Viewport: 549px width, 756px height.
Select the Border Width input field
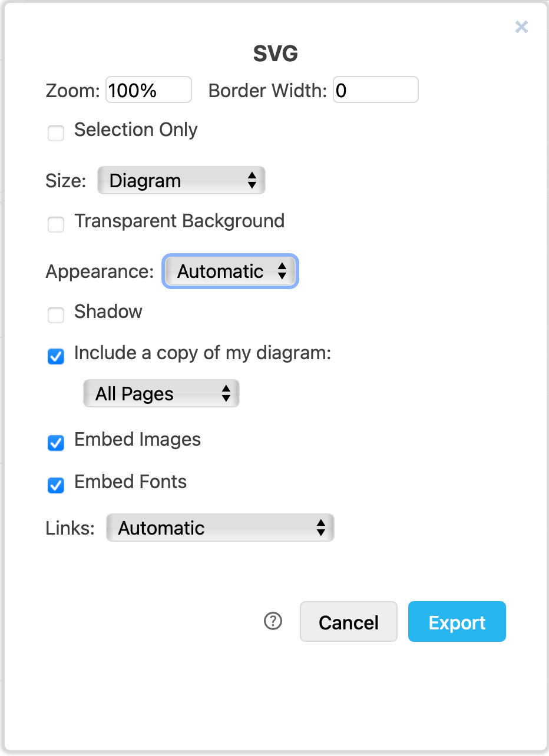[x=375, y=89]
